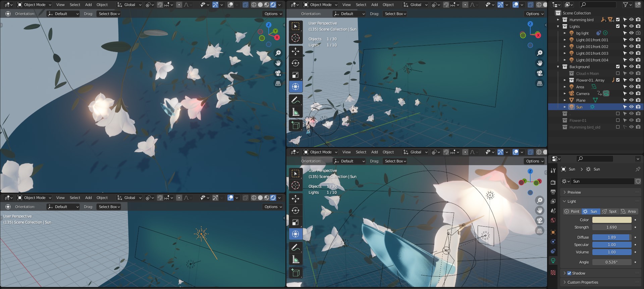The height and width of the screenshot is (289, 644).
Task: Open the Object Constraints properties tab
Action: pyautogui.click(x=553, y=251)
